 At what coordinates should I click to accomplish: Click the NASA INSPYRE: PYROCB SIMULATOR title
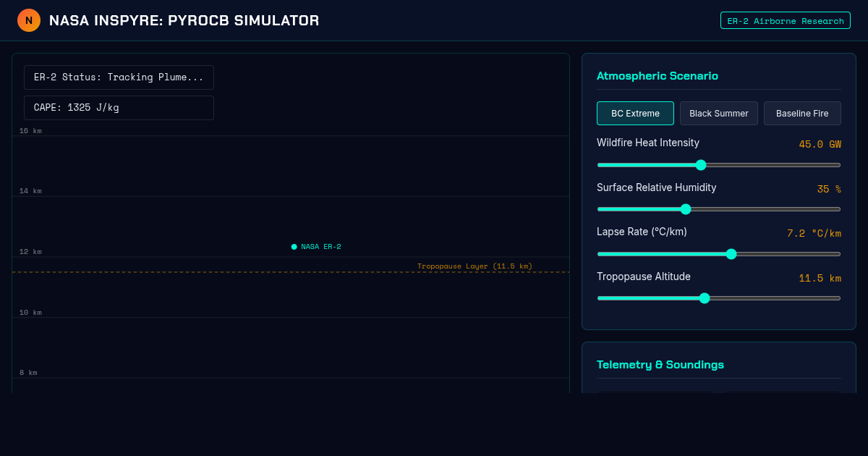coord(184,20)
